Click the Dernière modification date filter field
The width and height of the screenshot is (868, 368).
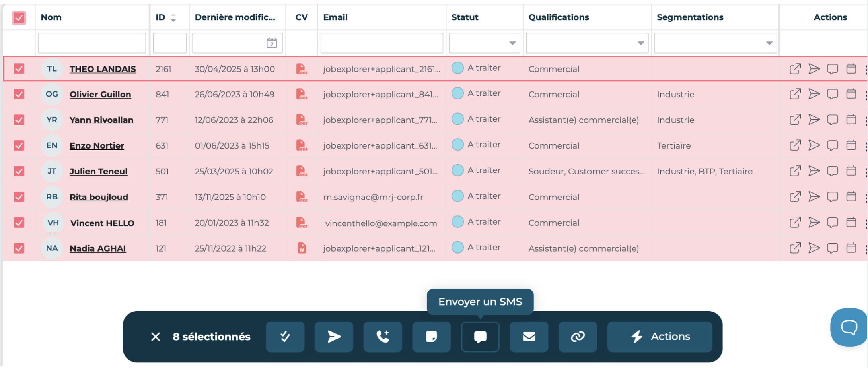click(x=237, y=43)
